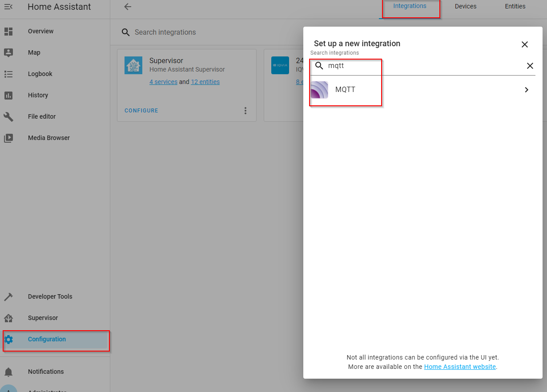Open the 4 services link
Viewport: 547px width, 392px height.
[x=163, y=82]
